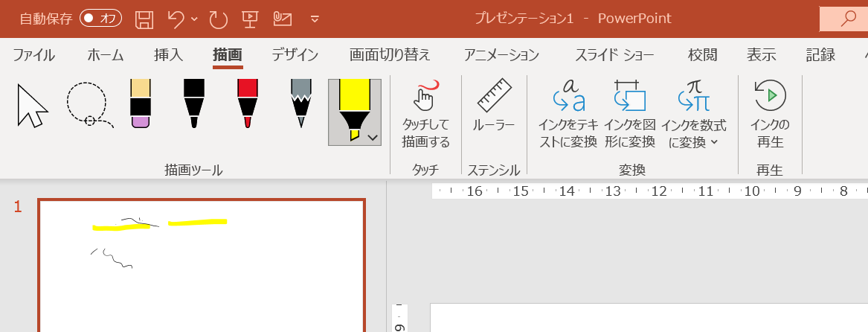Click インクの再生 replay button

(770, 115)
